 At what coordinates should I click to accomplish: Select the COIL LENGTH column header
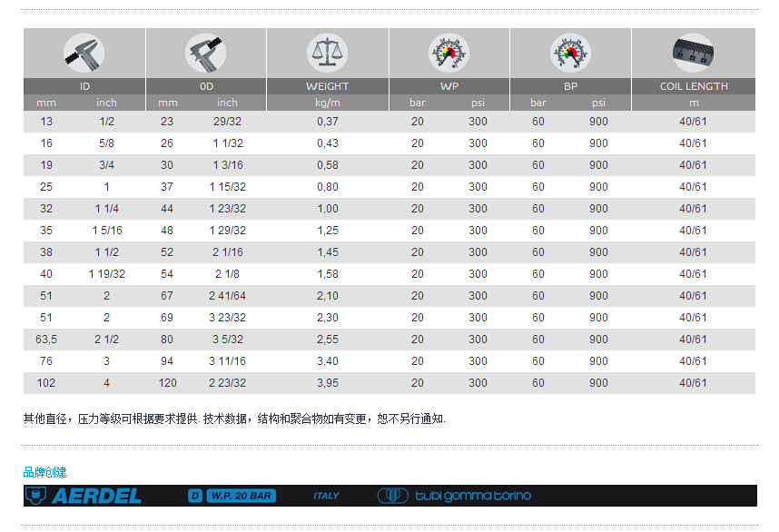click(693, 86)
